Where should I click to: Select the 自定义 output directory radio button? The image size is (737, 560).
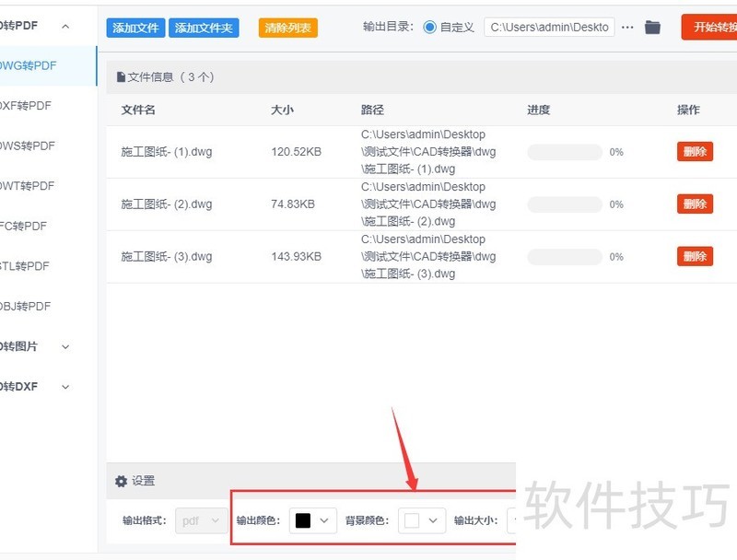[x=430, y=28]
